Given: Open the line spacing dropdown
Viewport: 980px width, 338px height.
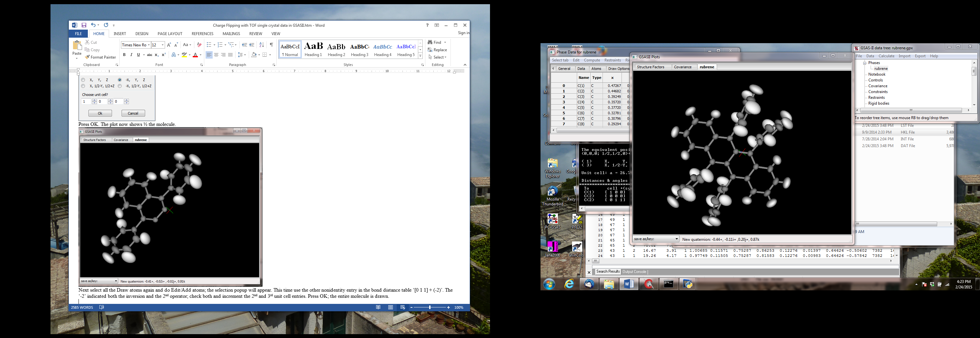Looking at the screenshot, I should [242, 55].
